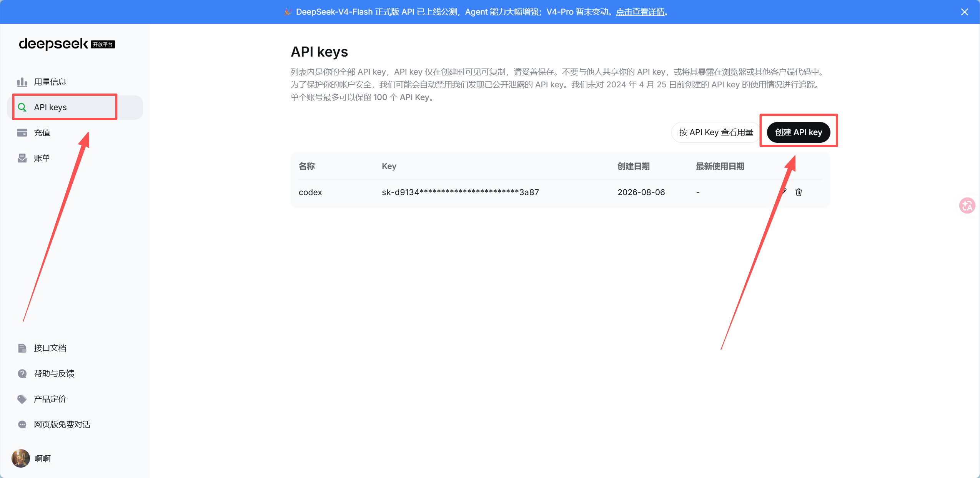Click the price tag icon
980x478 pixels.
[22, 399]
